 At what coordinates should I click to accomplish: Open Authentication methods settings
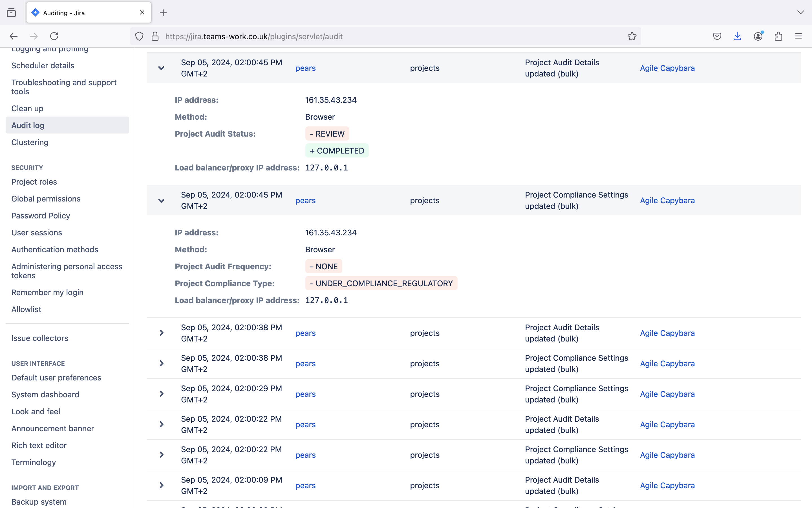tap(55, 250)
